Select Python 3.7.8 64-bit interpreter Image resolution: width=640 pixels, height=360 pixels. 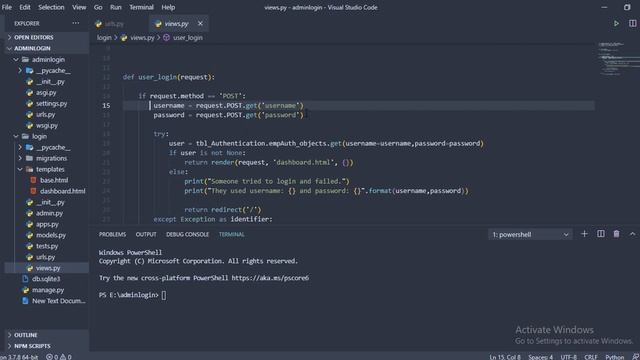coord(19,357)
